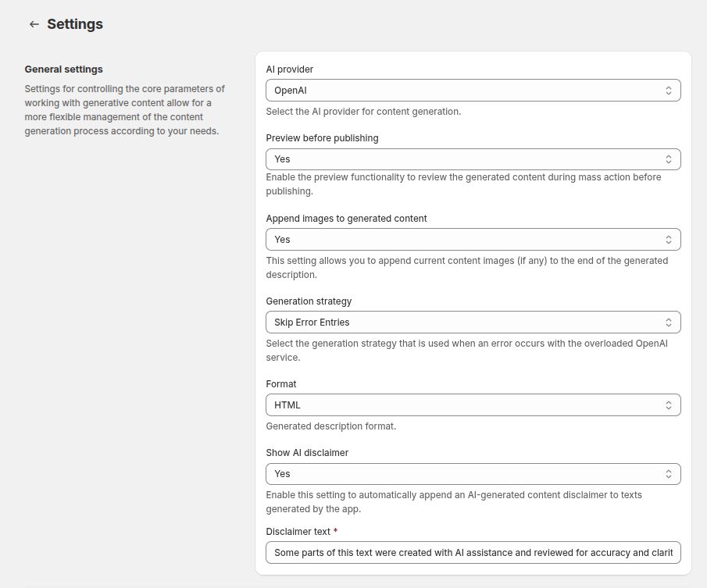Click the chevron icon in Format field
The width and height of the screenshot is (707, 588).
[668, 405]
